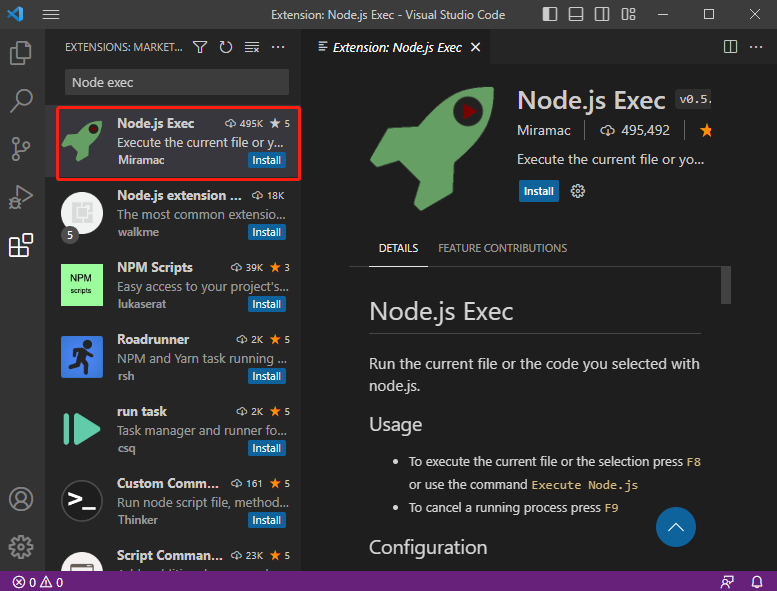777x591 pixels.
Task: Open the Run and Debug view
Action: [x=21, y=197]
